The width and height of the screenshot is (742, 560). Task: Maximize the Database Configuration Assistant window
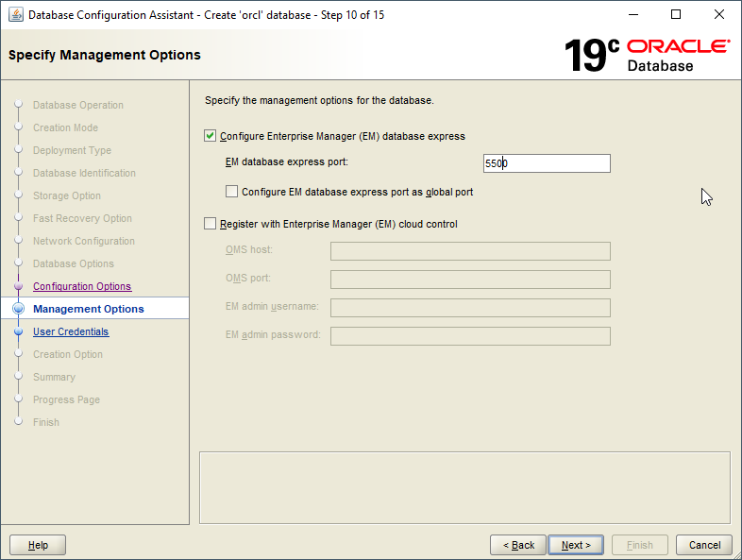tap(676, 15)
